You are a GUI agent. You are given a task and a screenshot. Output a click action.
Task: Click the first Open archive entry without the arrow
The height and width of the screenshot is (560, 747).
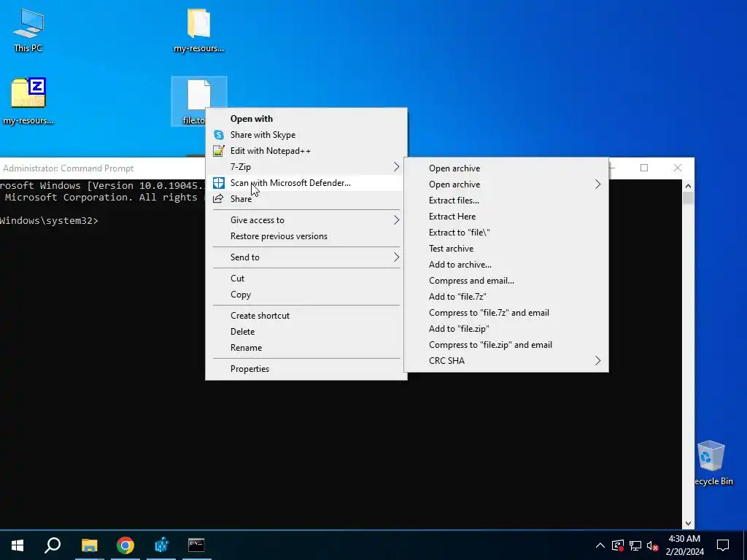[x=506, y=168]
